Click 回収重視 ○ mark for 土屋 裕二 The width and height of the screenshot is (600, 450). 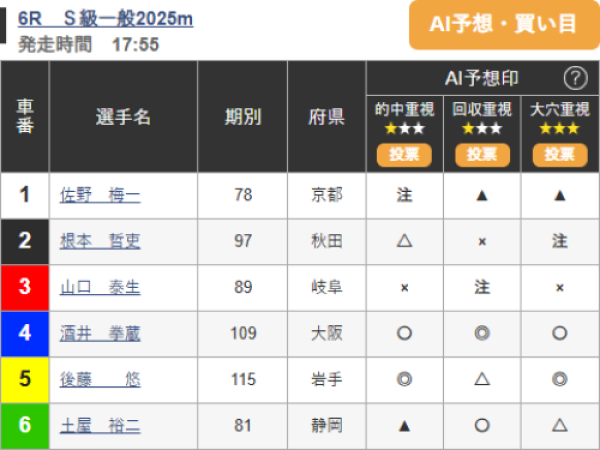(x=482, y=426)
